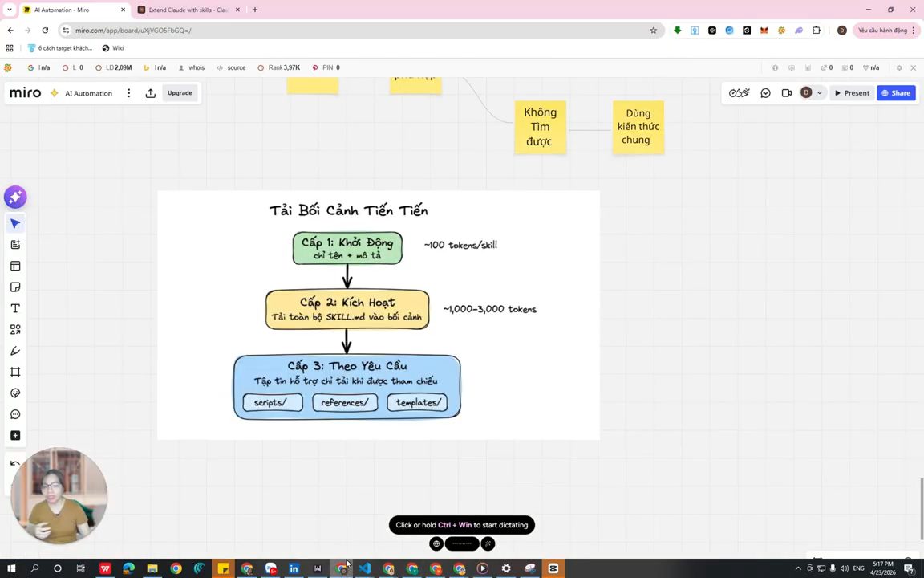
Task: Open the AI doc creation tool
Action: pos(15,245)
